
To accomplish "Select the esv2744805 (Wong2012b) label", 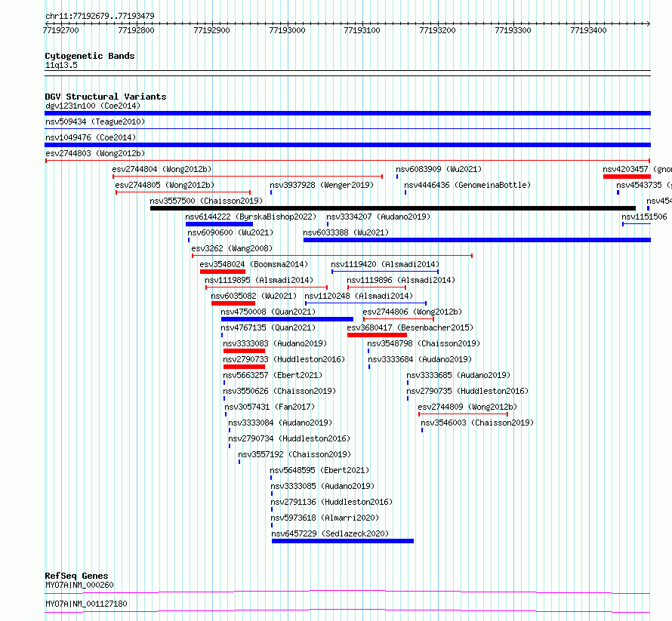I will pyautogui.click(x=165, y=185).
